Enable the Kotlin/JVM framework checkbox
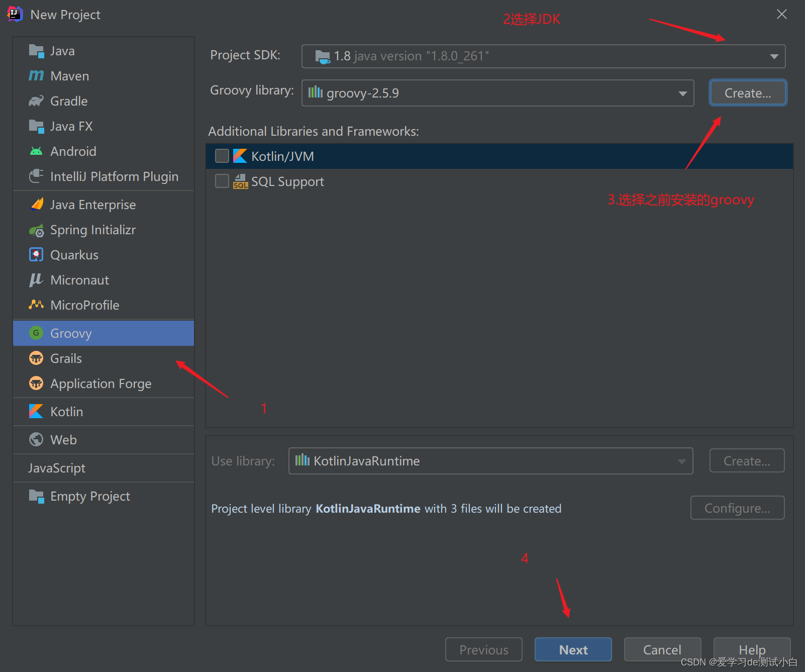 (222, 156)
